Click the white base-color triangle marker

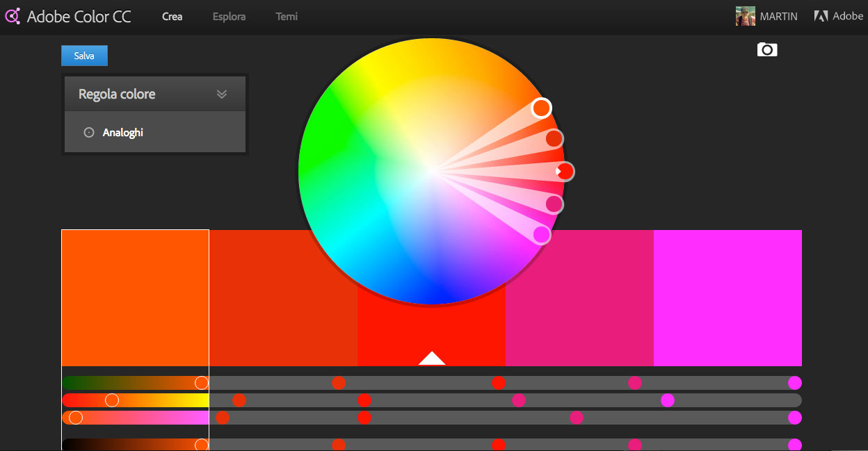432,358
